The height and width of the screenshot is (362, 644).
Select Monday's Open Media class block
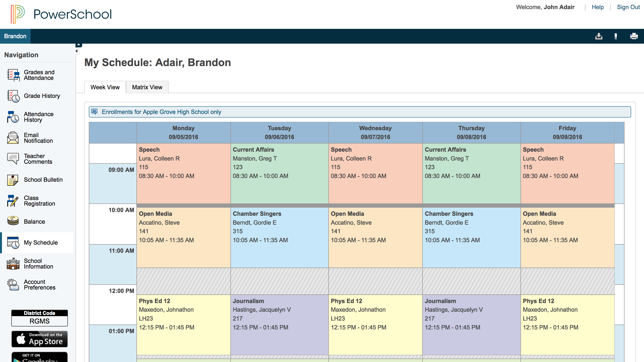(x=184, y=237)
